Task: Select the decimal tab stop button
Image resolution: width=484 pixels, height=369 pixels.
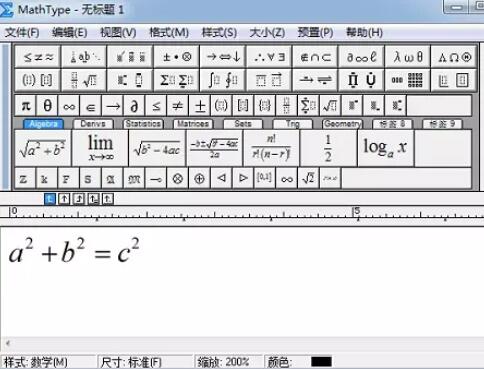Action: pos(107,199)
